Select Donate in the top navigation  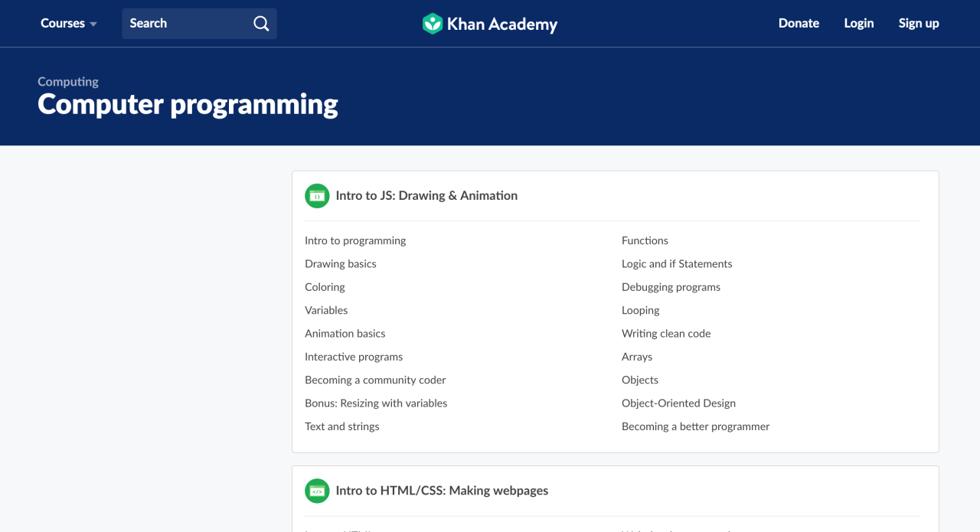pos(799,24)
